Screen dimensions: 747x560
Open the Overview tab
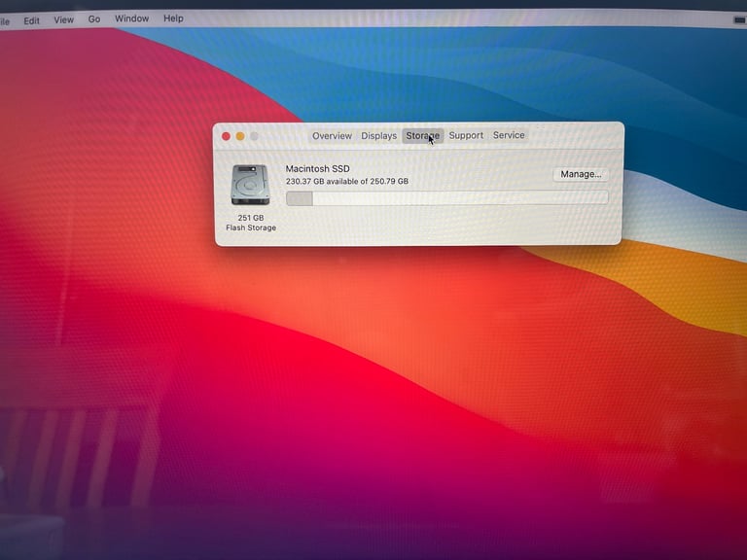(332, 136)
